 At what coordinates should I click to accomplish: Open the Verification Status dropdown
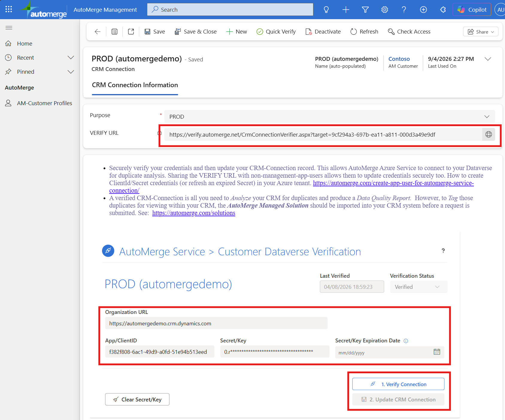pyautogui.click(x=418, y=287)
